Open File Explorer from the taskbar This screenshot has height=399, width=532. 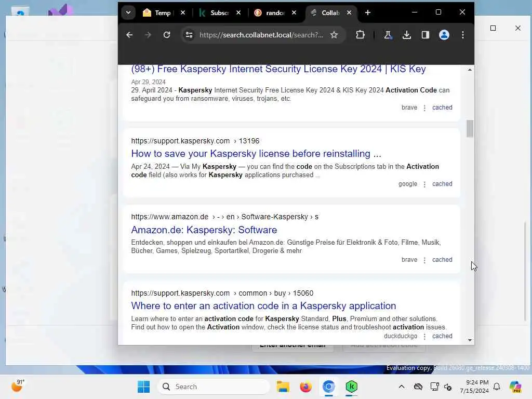[x=283, y=387]
